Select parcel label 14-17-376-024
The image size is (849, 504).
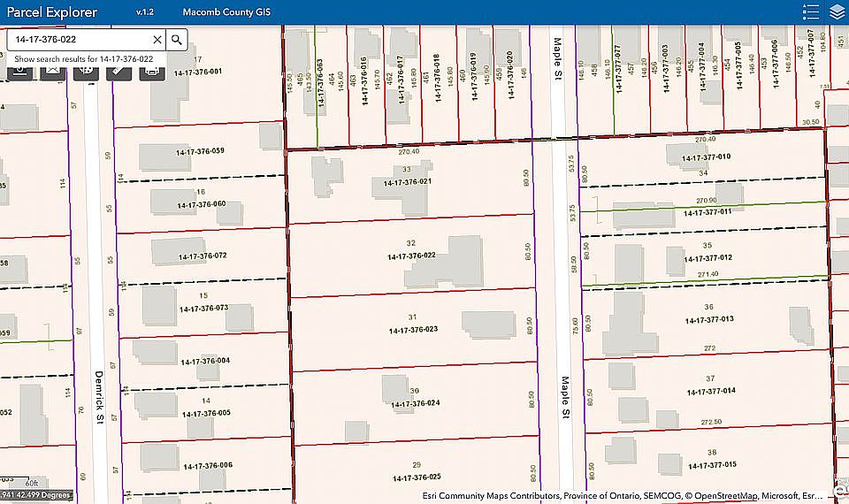click(416, 404)
